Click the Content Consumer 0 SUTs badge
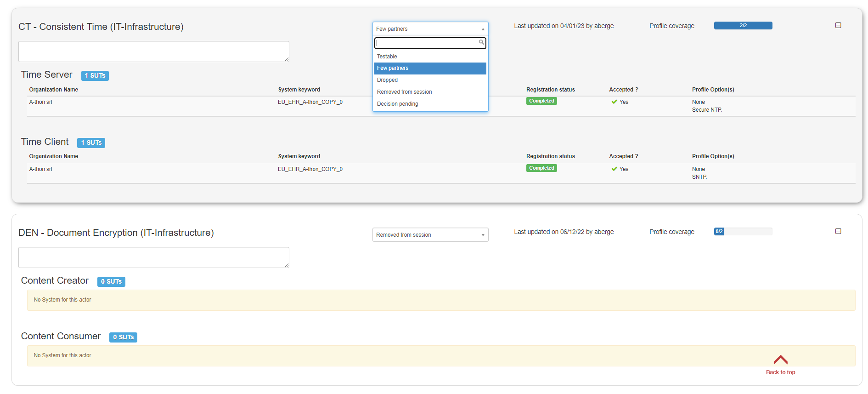 pyautogui.click(x=123, y=337)
